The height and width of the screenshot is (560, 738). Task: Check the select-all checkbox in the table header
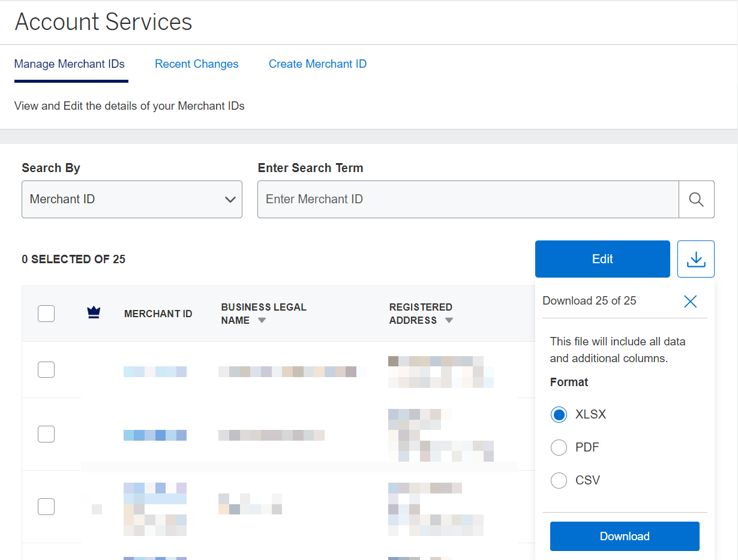click(x=46, y=313)
